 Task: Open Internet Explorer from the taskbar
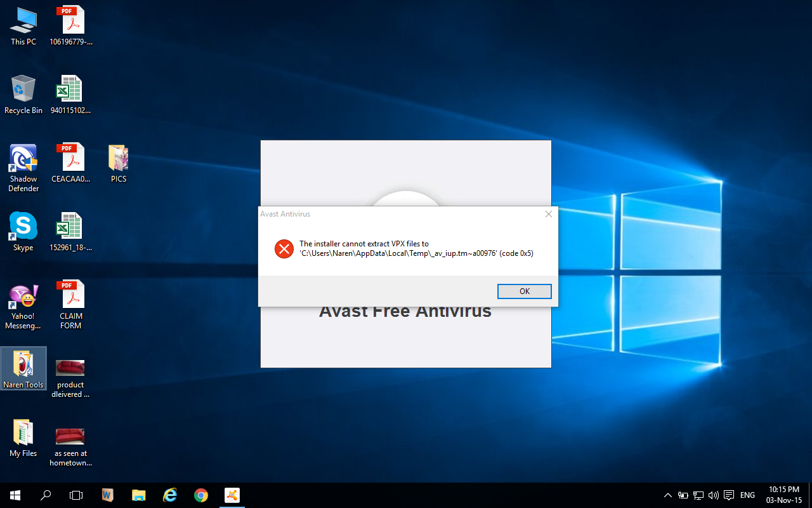point(169,495)
